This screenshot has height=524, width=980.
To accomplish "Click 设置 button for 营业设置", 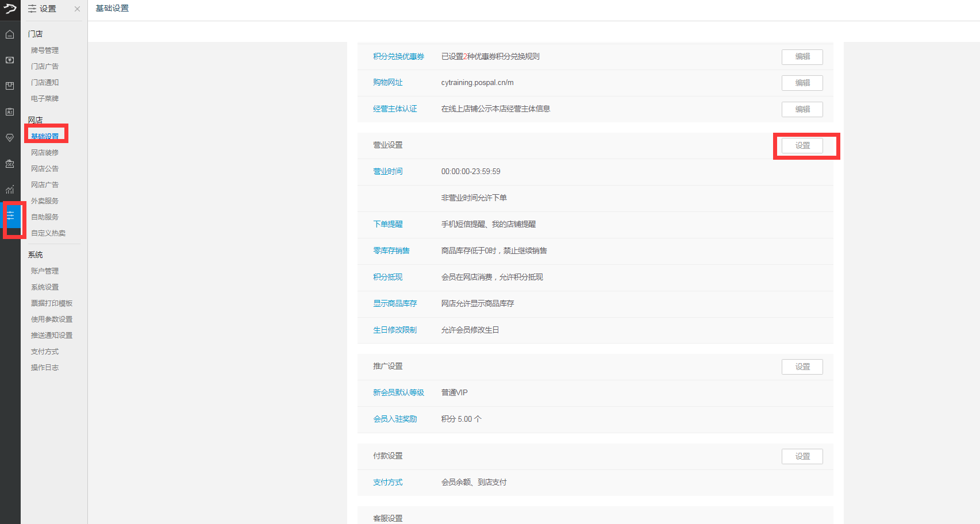I will coord(802,146).
